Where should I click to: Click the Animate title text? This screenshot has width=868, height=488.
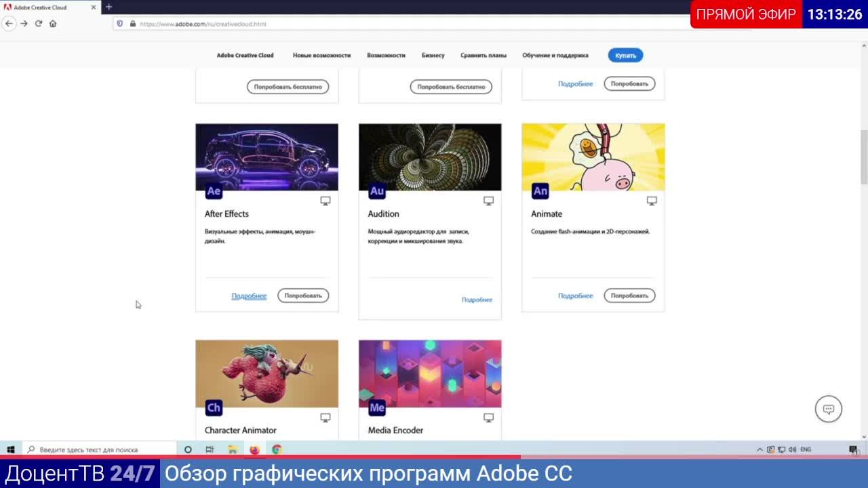pyautogui.click(x=547, y=214)
